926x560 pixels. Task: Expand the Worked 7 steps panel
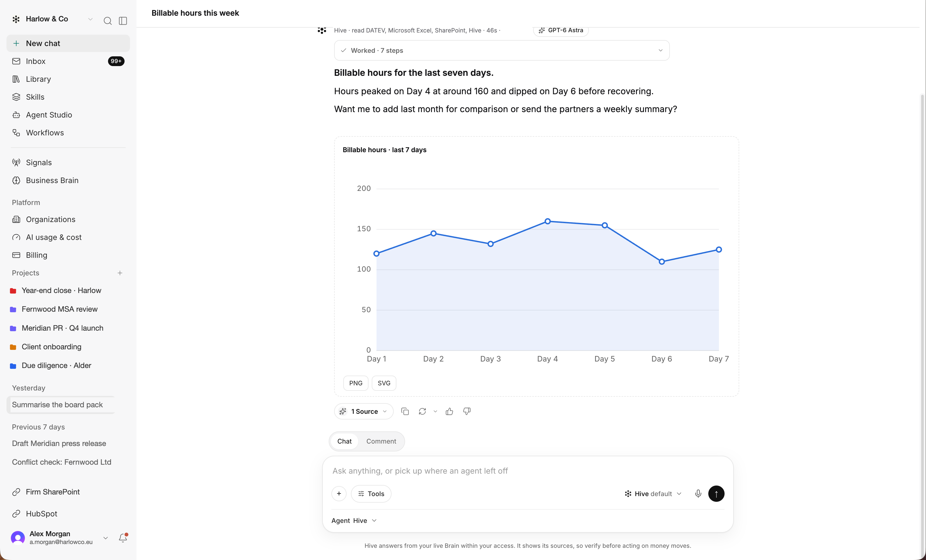pyautogui.click(x=501, y=50)
